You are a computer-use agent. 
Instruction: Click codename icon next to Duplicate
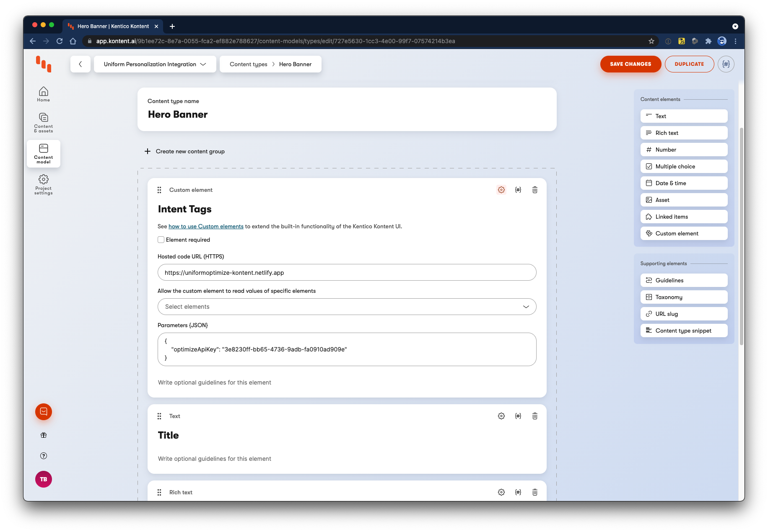tap(726, 64)
